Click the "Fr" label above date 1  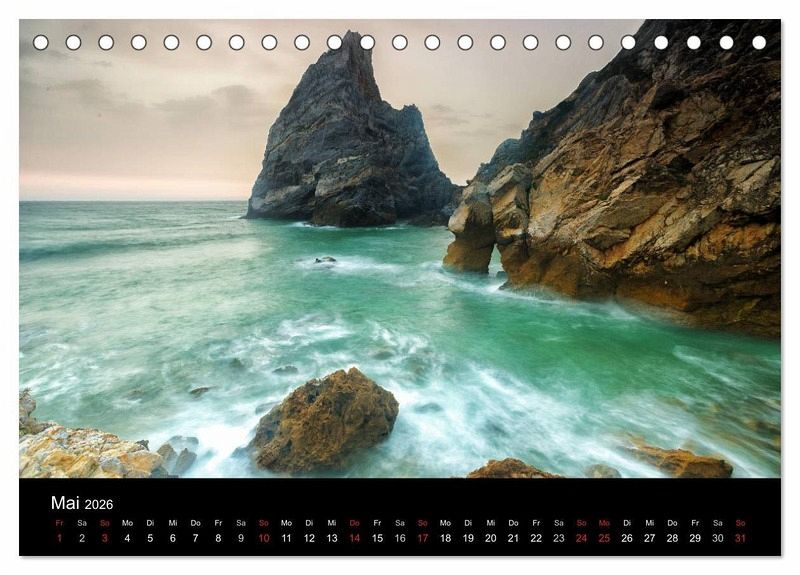(59, 523)
